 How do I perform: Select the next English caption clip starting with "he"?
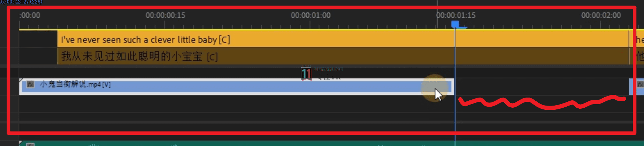pyautogui.click(x=637, y=39)
